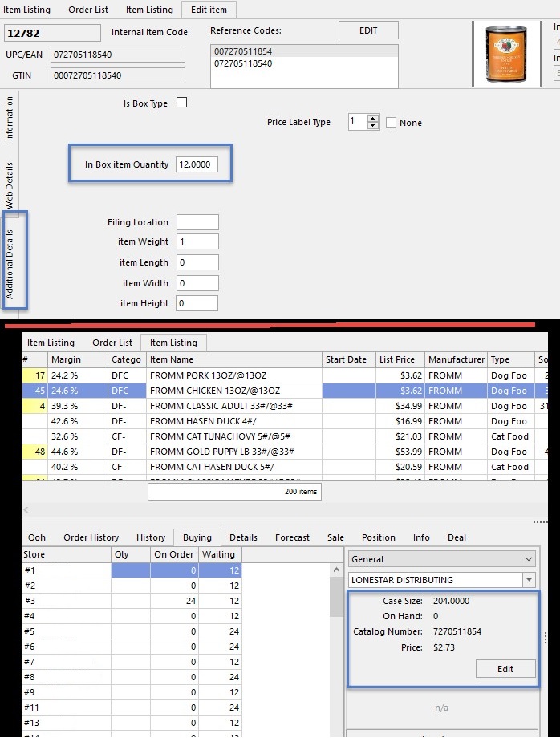Screen dimensions: 560x738
Task: Click store list scrollbar up arrow
Action: point(336,570)
